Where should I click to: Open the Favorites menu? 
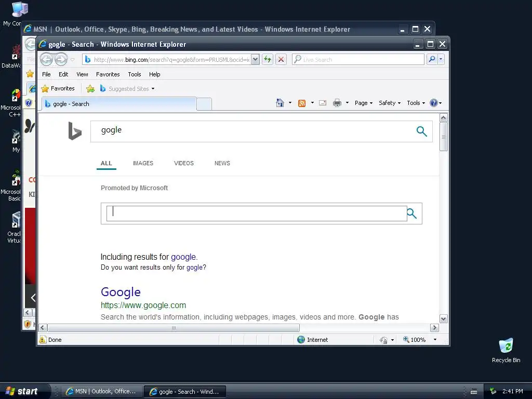(108, 74)
